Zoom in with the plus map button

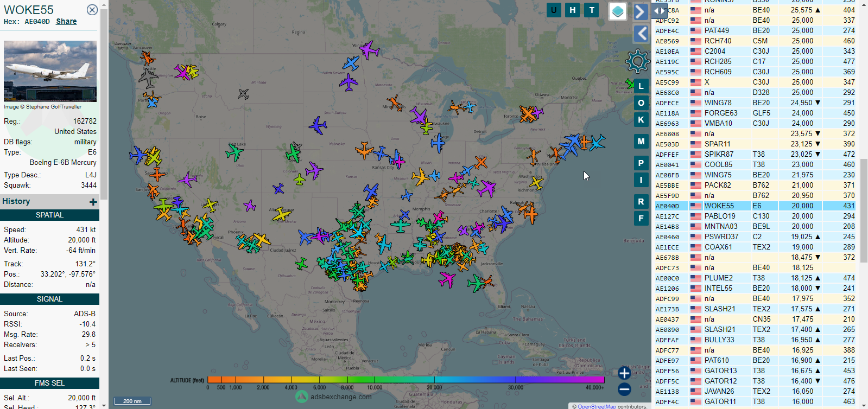pos(624,373)
